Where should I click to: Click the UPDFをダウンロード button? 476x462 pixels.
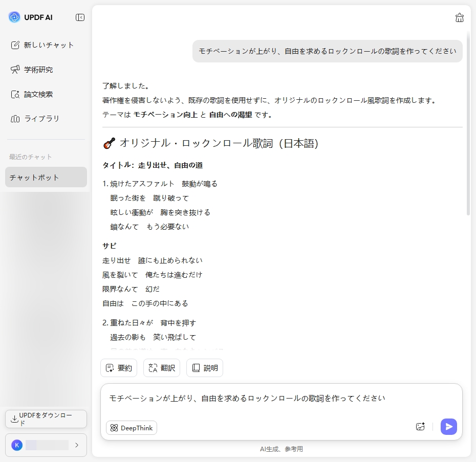pos(46,419)
